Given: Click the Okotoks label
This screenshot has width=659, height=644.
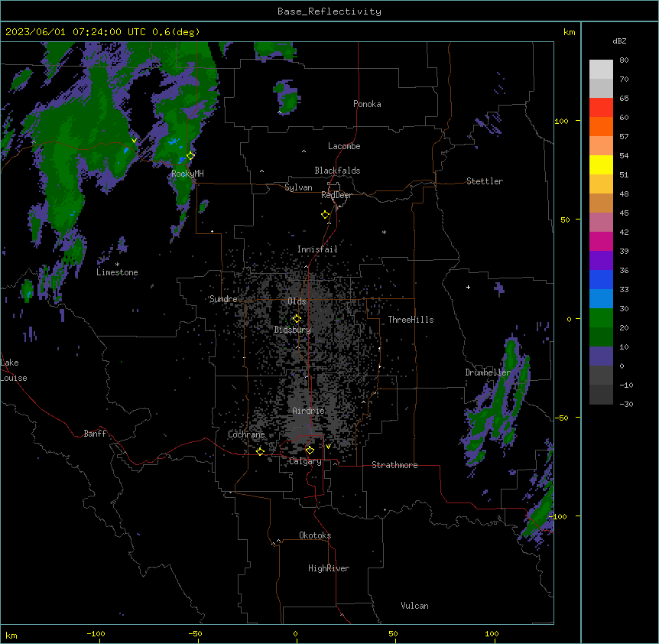Looking at the screenshot, I should coord(315,535).
